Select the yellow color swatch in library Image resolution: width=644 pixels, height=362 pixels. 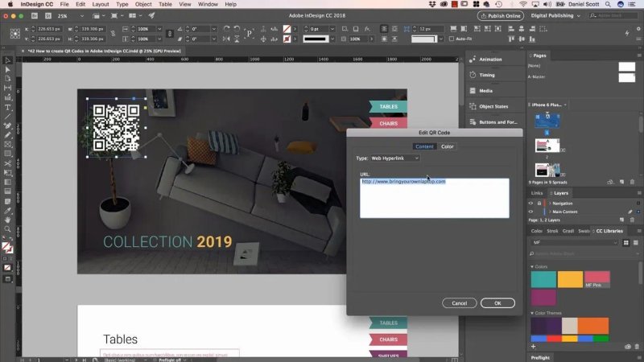click(570, 279)
